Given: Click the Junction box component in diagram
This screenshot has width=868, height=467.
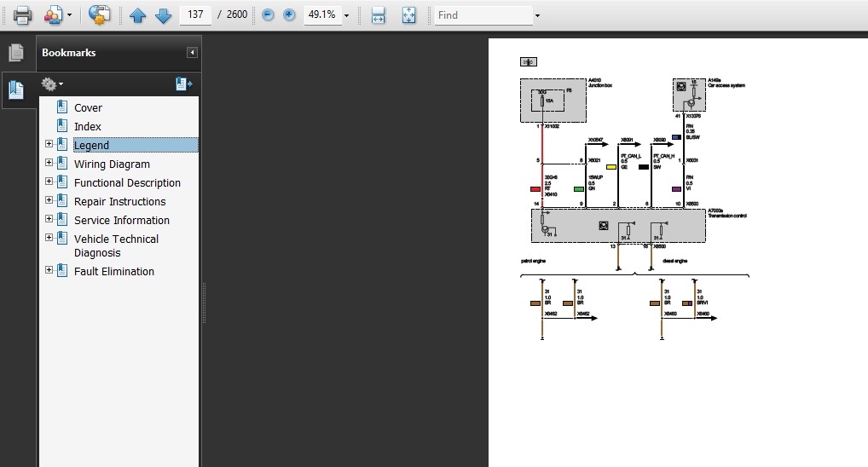Looking at the screenshot, I should tap(553, 101).
